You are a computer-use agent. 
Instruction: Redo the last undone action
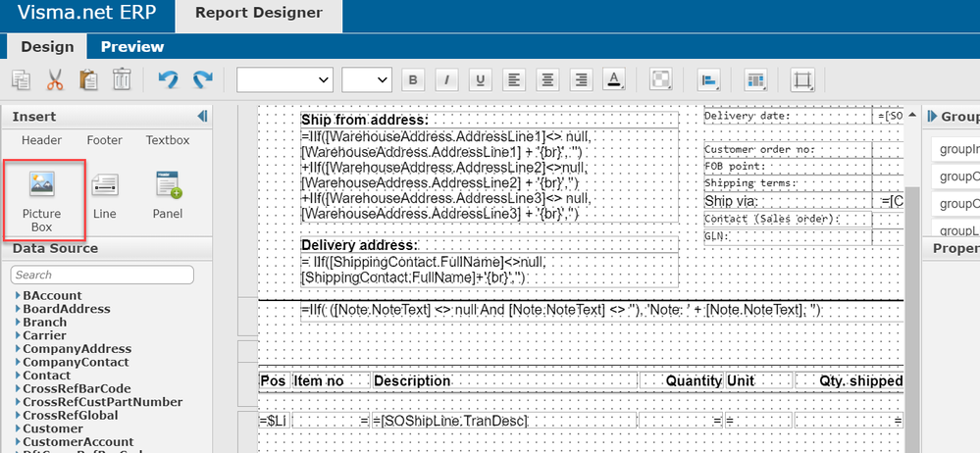[x=202, y=80]
